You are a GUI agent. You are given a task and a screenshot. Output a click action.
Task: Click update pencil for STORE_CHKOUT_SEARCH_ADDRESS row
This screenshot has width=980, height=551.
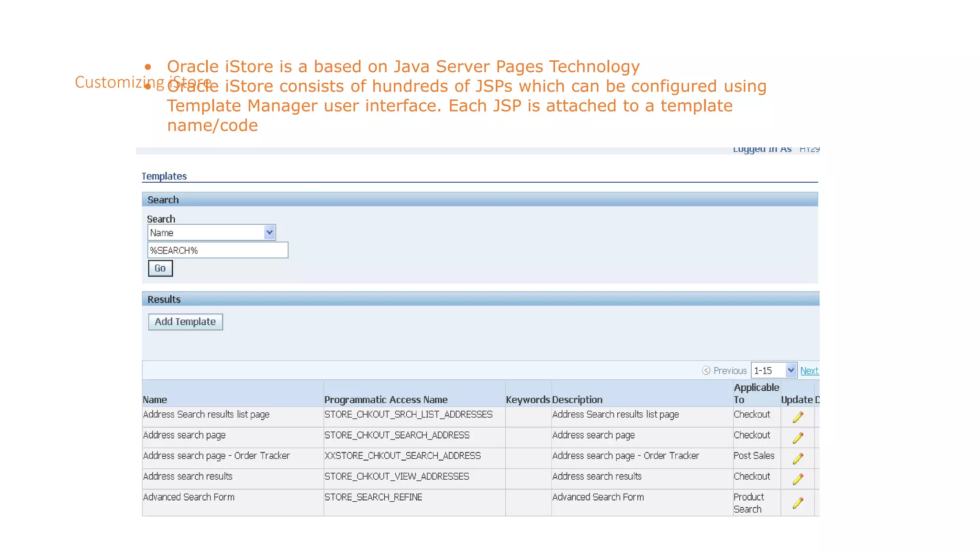pyautogui.click(x=798, y=438)
